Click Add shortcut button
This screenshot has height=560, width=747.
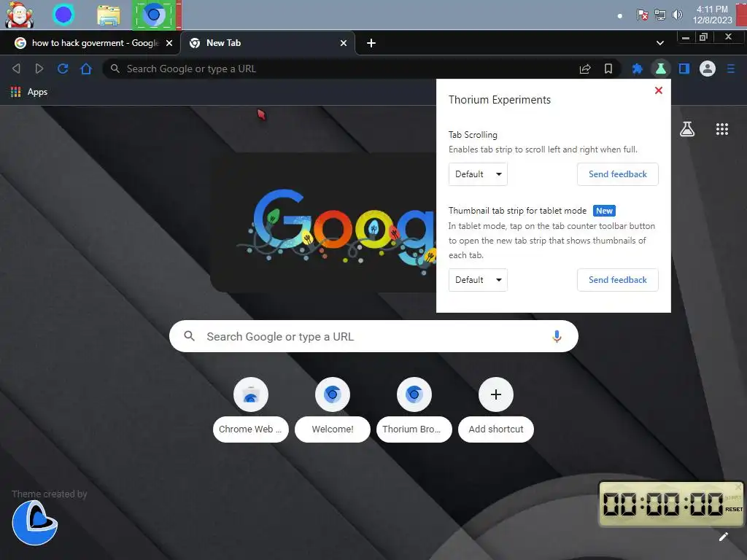click(x=496, y=410)
